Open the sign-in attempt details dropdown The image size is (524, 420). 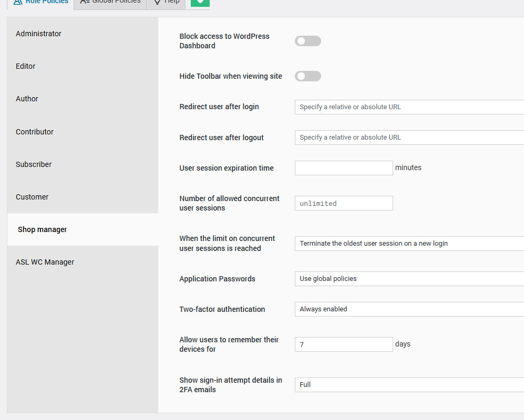409,385
